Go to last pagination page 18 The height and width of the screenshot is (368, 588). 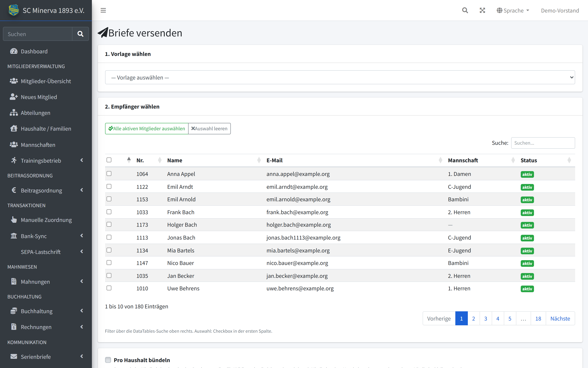click(538, 318)
